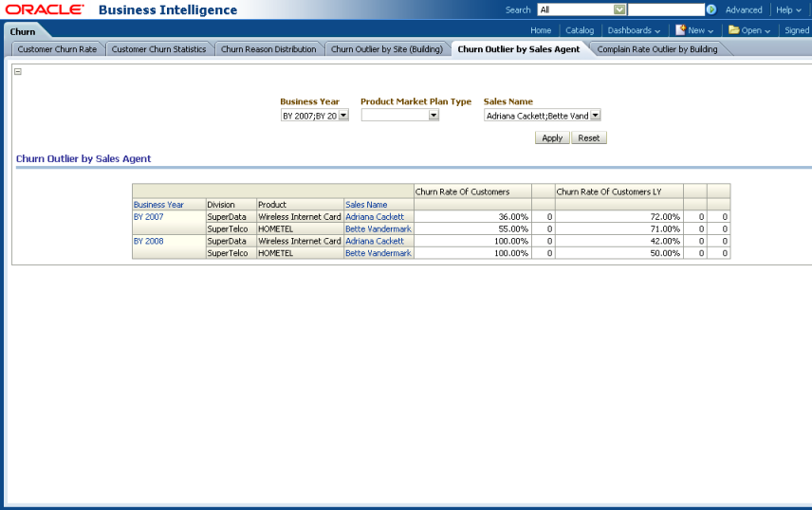Click the search go arrow icon

[x=711, y=9]
